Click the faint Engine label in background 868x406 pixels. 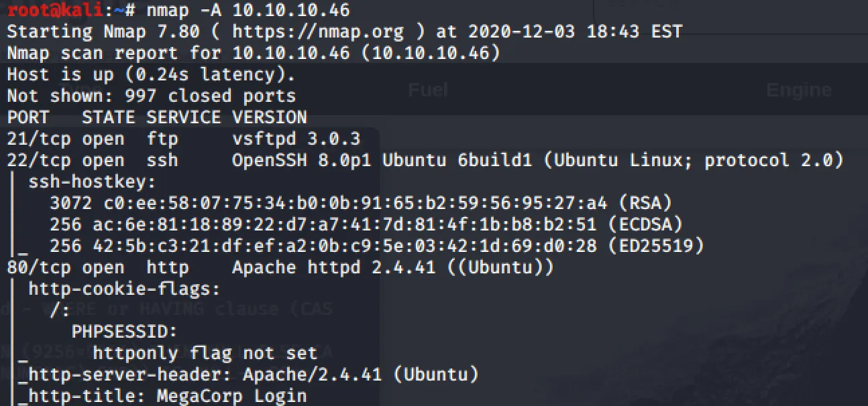pyautogui.click(x=798, y=90)
